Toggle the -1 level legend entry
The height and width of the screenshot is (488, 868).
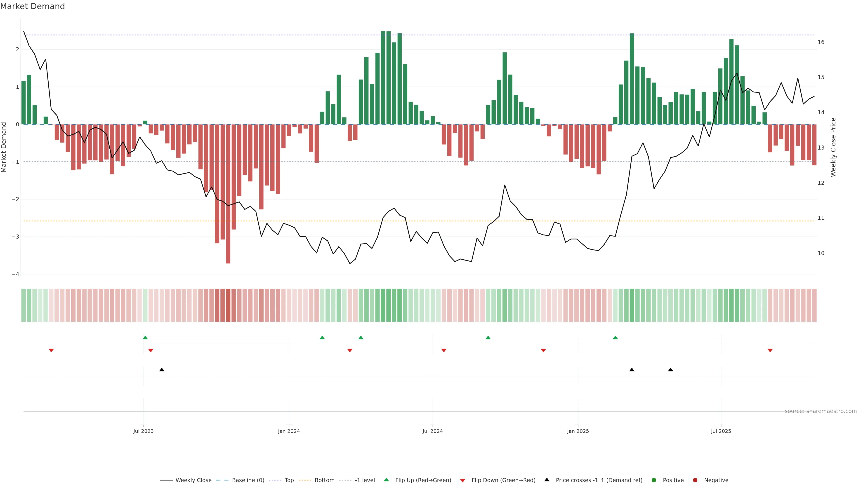[365, 480]
